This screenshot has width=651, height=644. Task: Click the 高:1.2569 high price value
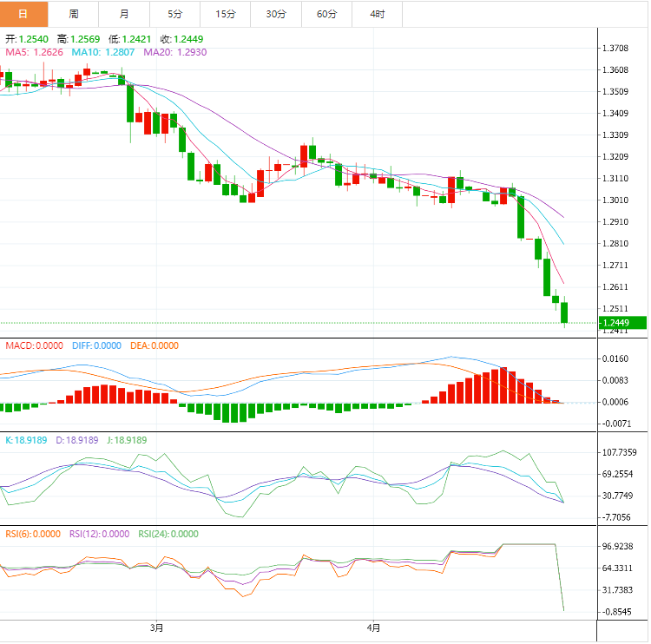78,39
